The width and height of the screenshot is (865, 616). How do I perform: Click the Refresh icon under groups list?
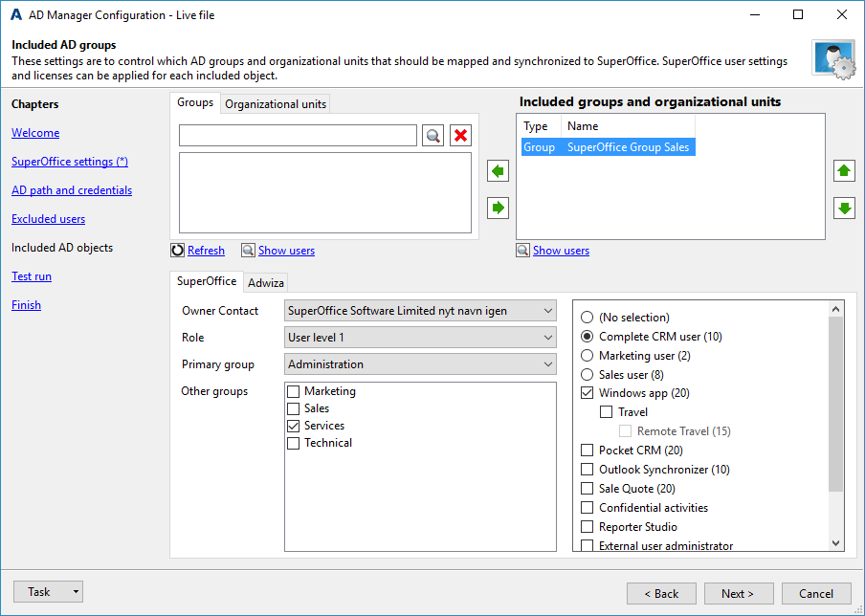[x=177, y=251]
